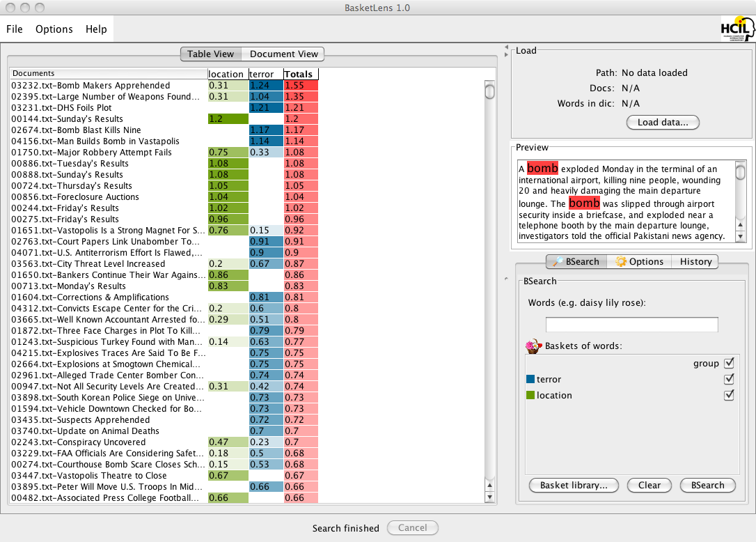Uncheck the terror basket checkbox
The image size is (756, 542).
(x=729, y=379)
